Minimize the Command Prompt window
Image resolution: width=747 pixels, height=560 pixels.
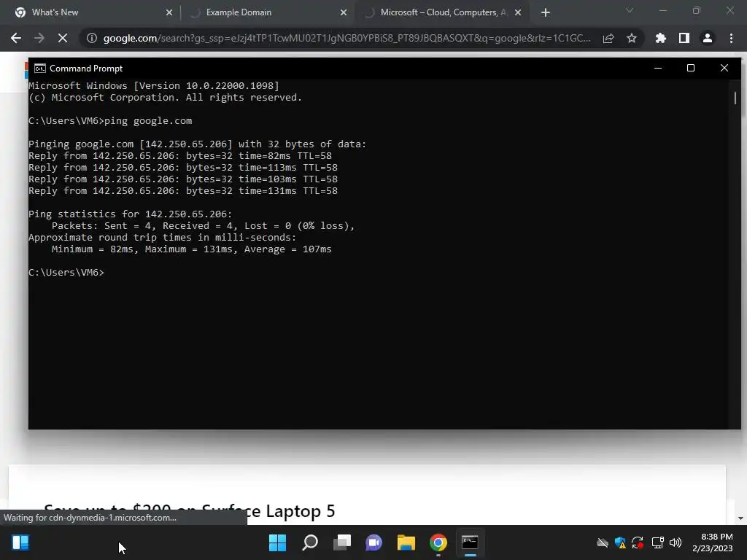[658, 68]
